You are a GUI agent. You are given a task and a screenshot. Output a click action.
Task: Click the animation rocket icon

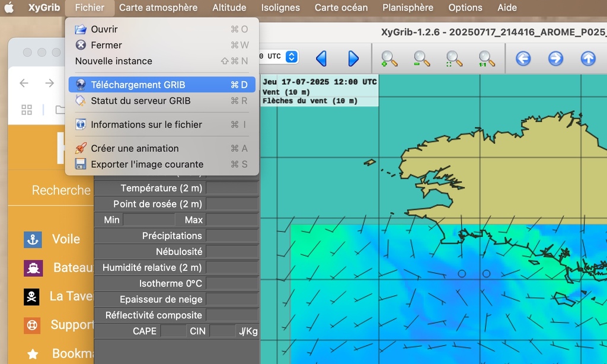(x=81, y=148)
